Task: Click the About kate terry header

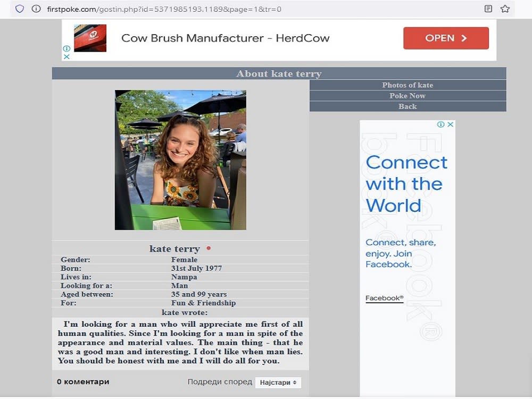Action: point(279,73)
